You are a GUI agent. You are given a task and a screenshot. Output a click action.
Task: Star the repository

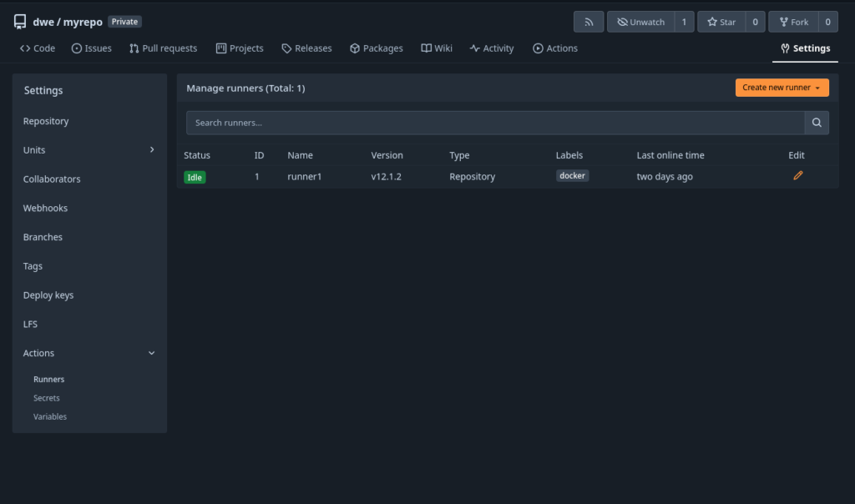(720, 22)
